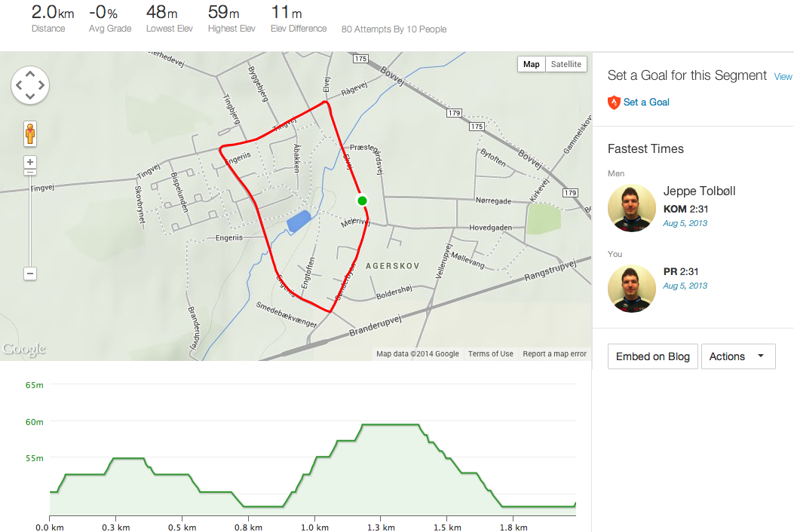794x532 pixels.
Task: Click the Embed on Blog button
Action: [x=652, y=356]
